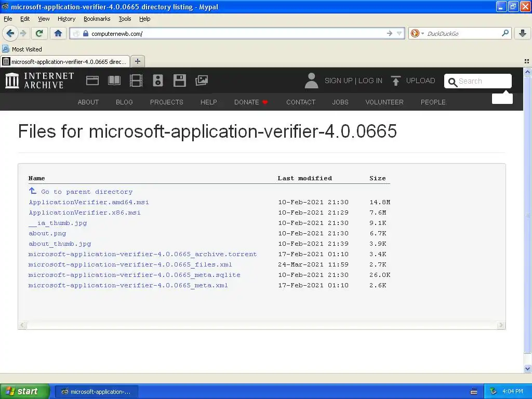The height and width of the screenshot is (399, 532).
Task: Open the Audio speaker icon
Action: click(158, 81)
